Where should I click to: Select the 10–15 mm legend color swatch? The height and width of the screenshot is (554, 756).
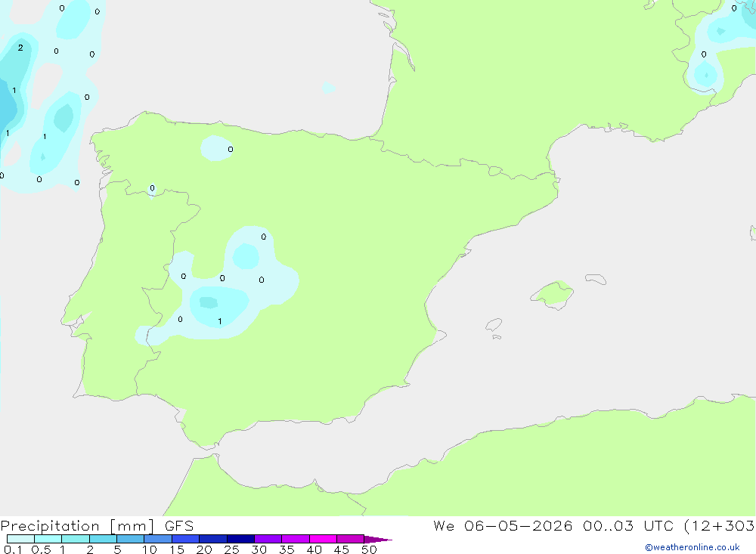158,539
